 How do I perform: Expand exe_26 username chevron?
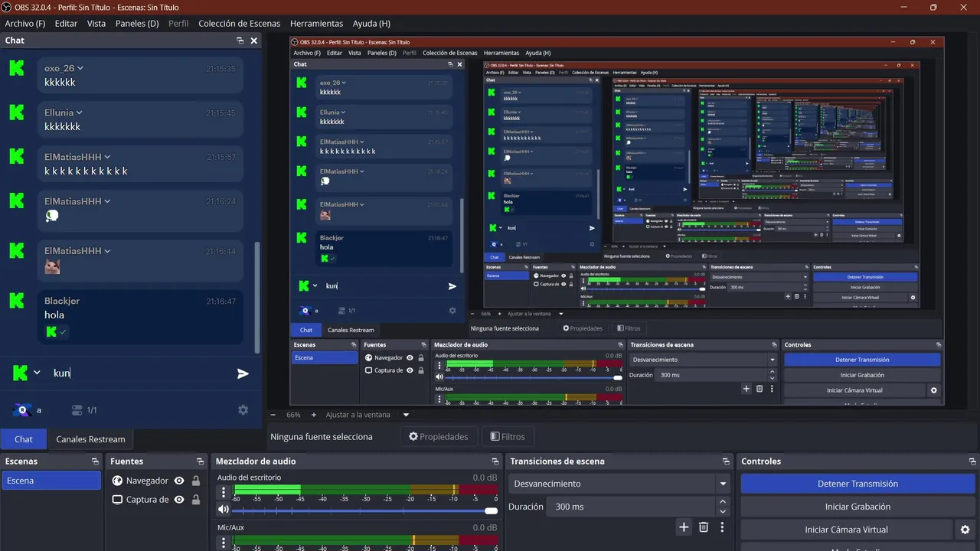tap(80, 68)
